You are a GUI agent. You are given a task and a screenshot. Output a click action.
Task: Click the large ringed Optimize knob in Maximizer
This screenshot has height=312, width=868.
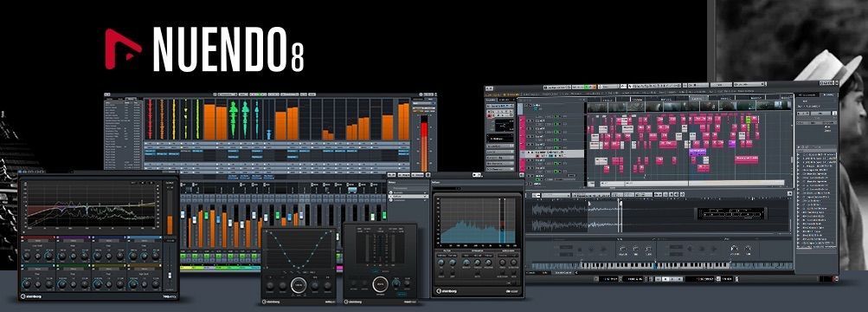(x=380, y=285)
